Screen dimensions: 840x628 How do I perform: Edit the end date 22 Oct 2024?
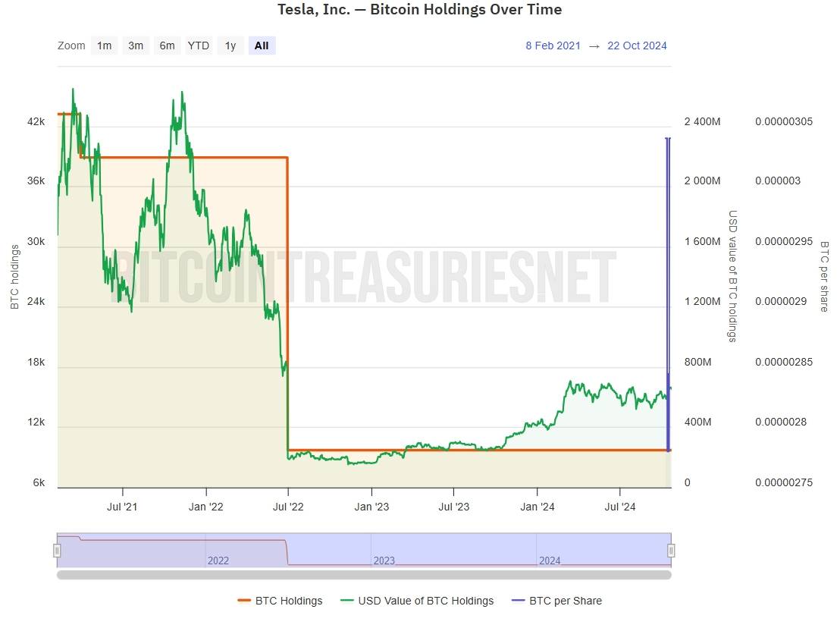tap(637, 46)
